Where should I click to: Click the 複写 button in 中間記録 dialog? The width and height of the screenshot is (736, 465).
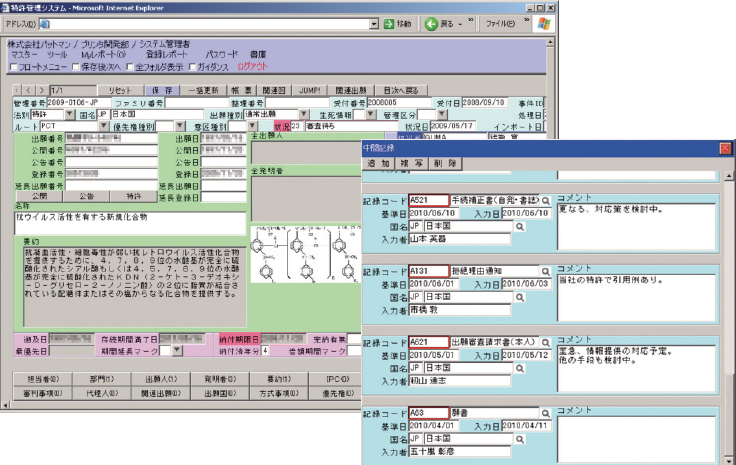[x=412, y=163]
